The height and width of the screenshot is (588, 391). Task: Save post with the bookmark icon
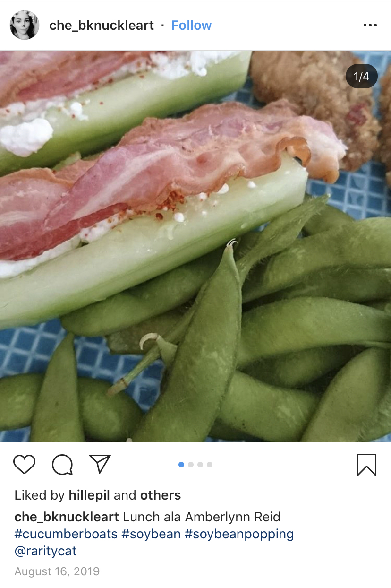(366, 465)
